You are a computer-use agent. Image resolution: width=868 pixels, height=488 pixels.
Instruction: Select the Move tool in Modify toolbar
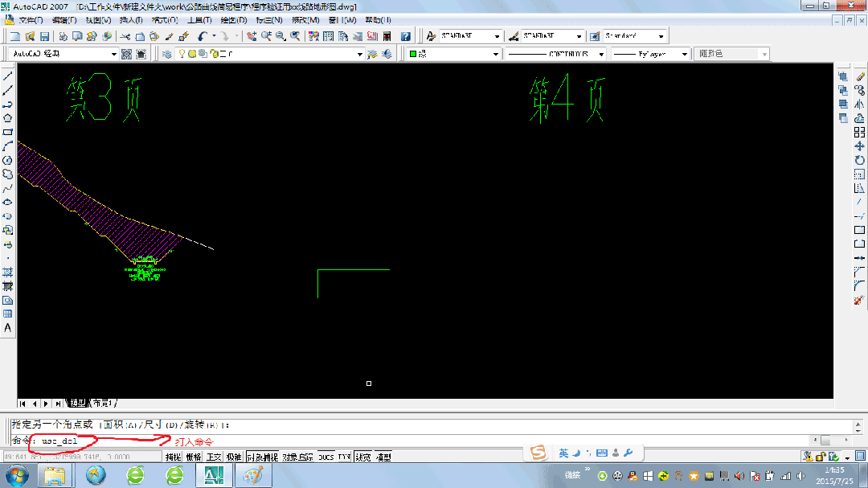pos(860,146)
